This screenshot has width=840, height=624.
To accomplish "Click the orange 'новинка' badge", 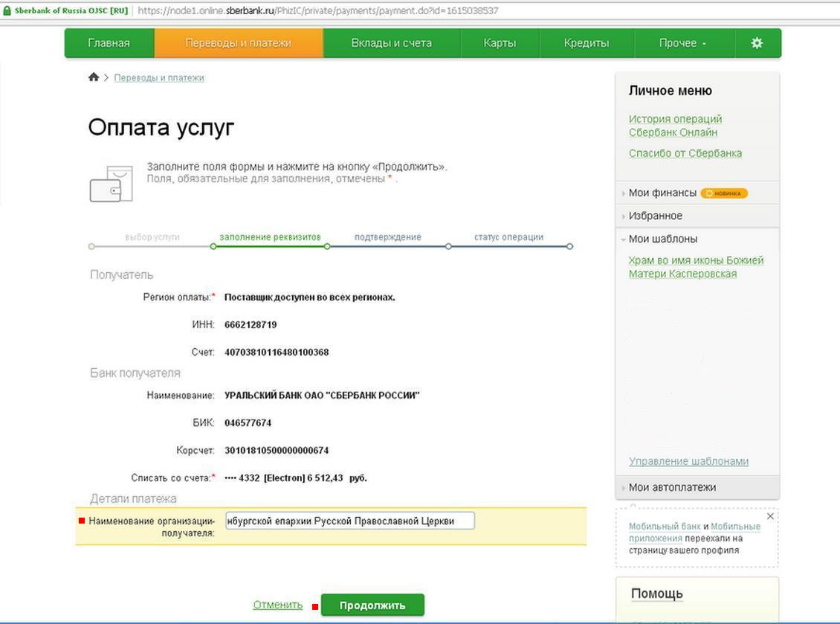I will pos(724,193).
